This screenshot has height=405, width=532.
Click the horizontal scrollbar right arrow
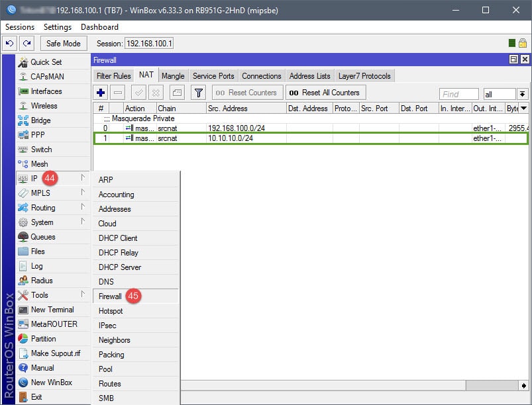point(523,385)
